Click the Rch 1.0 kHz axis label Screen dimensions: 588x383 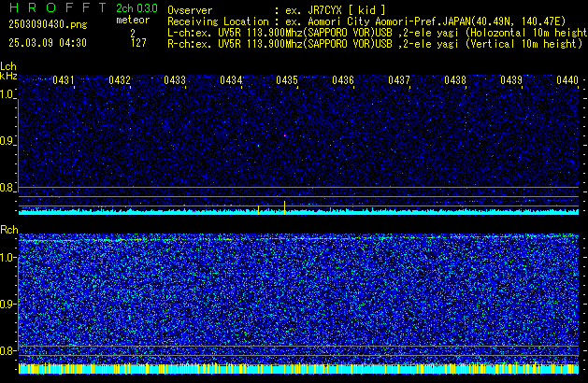tap(8, 258)
